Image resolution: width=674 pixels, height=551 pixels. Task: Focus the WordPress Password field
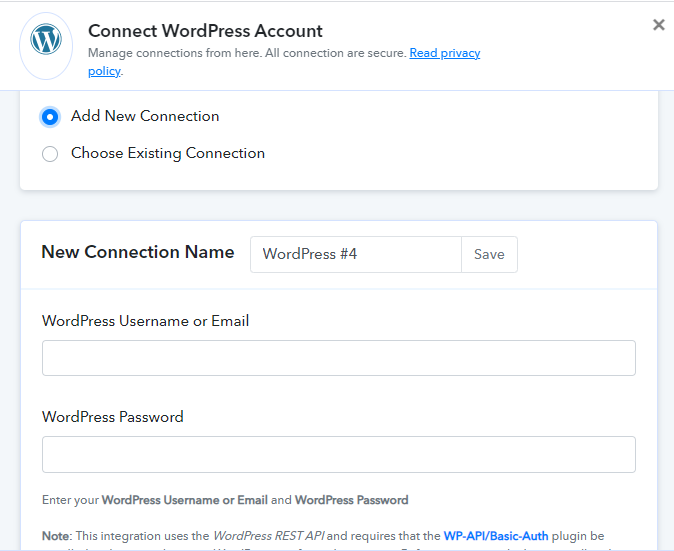339,455
